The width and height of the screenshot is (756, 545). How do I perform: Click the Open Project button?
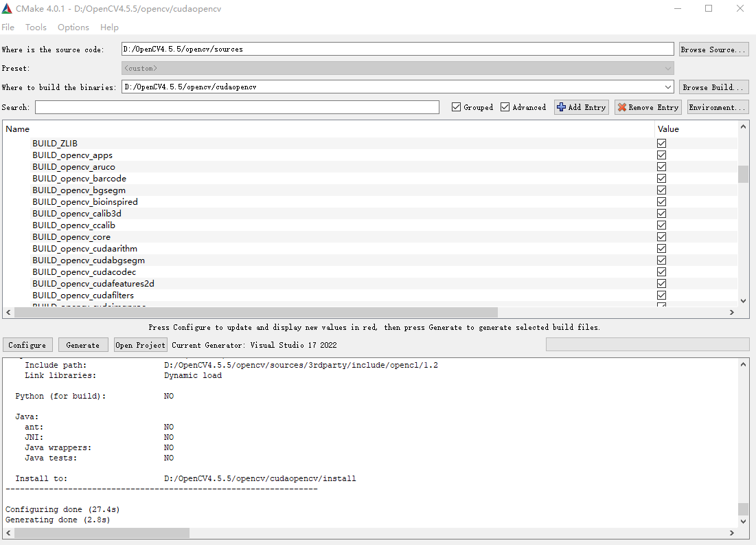pos(140,345)
